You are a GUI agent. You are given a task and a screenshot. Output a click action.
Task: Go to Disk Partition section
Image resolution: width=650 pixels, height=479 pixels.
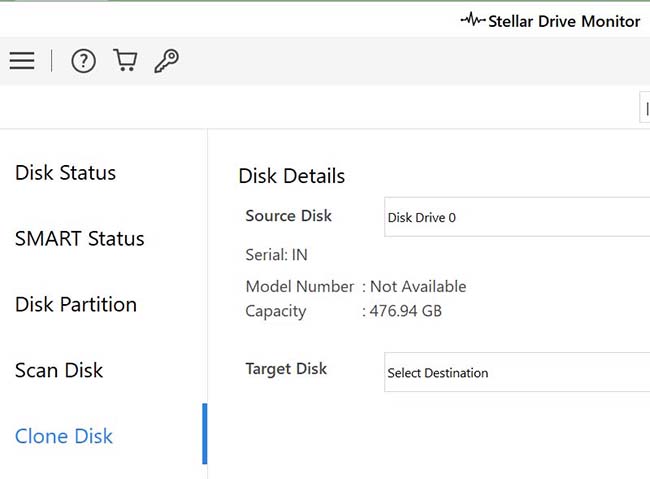tap(76, 304)
